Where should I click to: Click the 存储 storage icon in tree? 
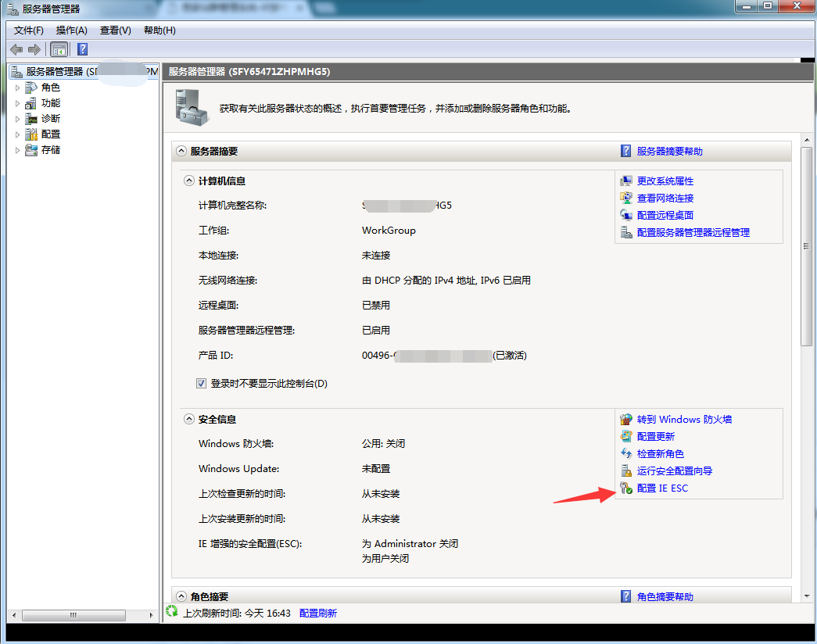point(31,150)
